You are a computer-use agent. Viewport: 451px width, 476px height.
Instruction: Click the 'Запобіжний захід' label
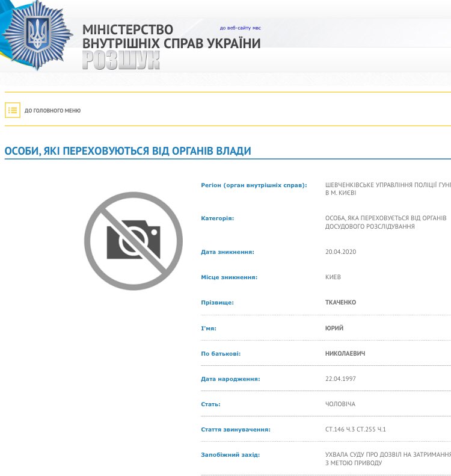(x=230, y=455)
